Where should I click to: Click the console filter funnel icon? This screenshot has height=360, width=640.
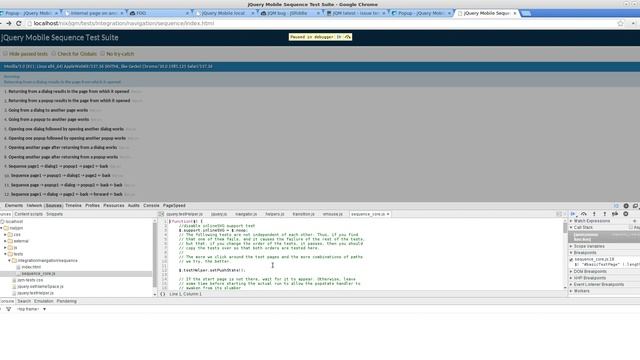click(9, 309)
